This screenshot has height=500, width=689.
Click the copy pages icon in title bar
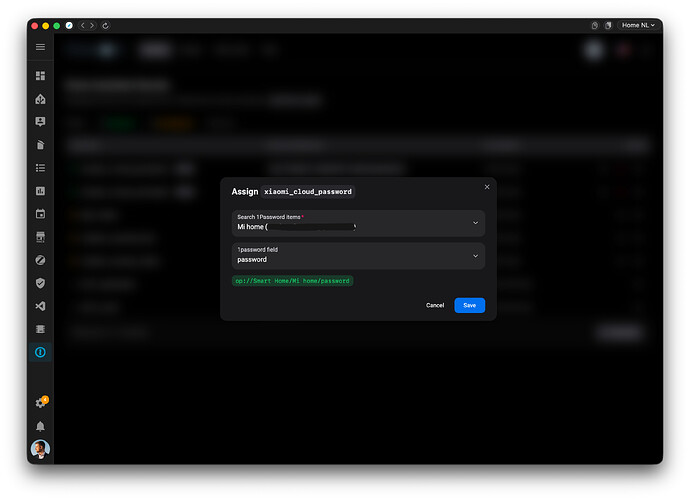point(608,25)
